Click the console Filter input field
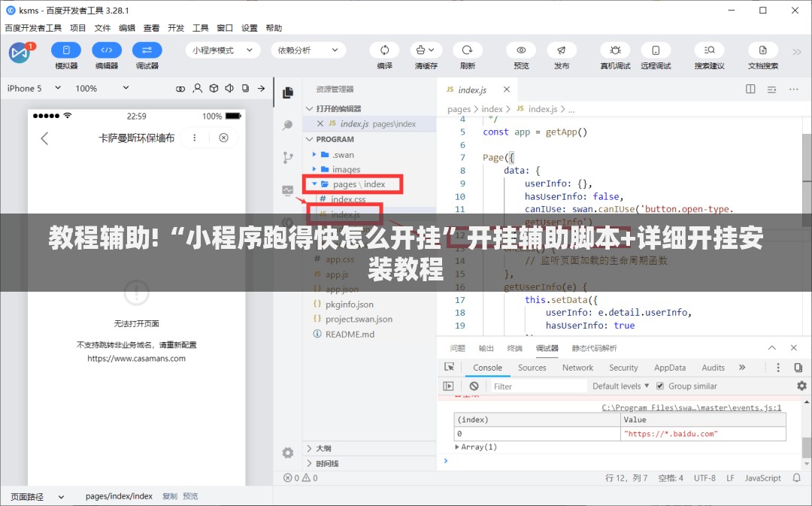 pyautogui.click(x=538, y=386)
